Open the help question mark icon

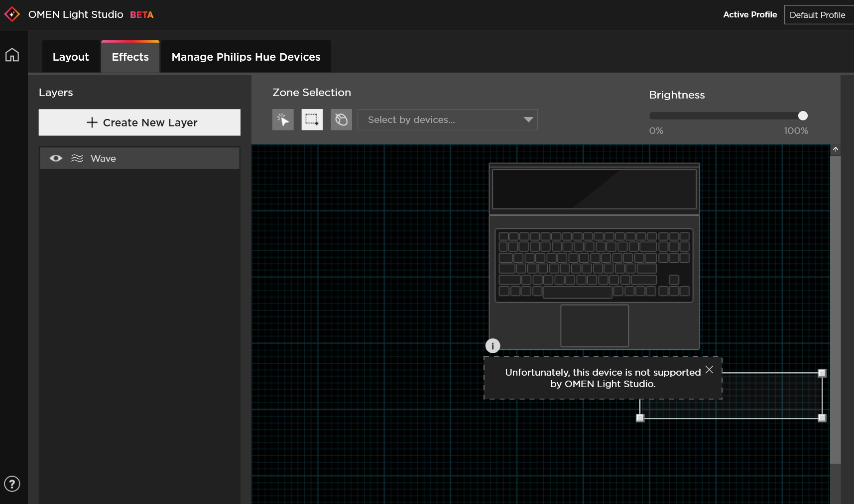click(x=12, y=484)
